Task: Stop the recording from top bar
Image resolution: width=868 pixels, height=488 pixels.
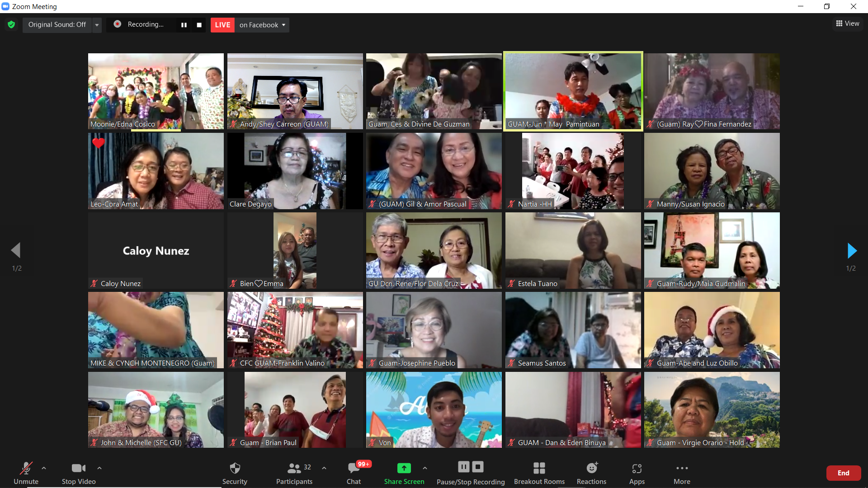Action: coord(199,25)
